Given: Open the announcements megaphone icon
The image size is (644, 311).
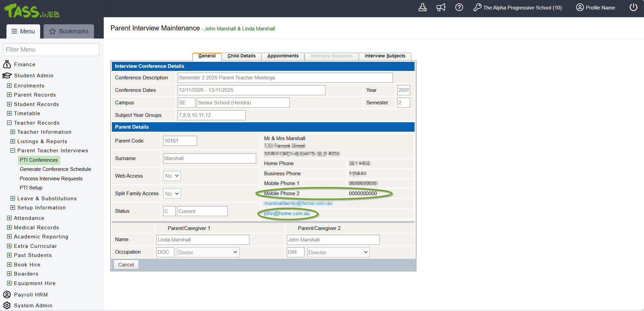Looking at the screenshot, I should pyautogui.click(x=441, y=7).
